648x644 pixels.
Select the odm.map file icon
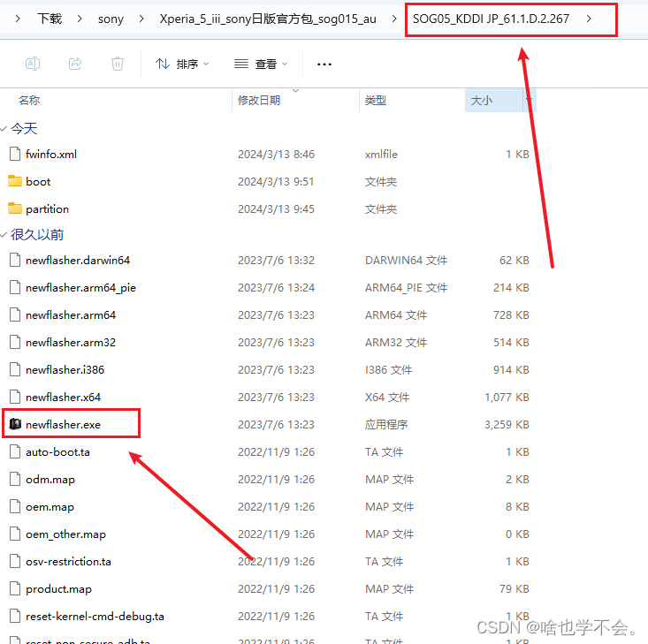[x=15, y=479]
